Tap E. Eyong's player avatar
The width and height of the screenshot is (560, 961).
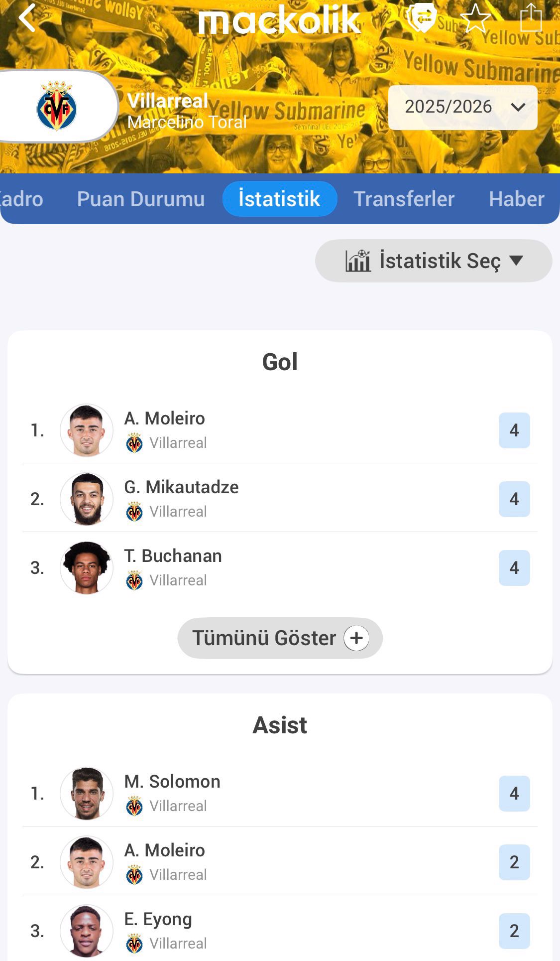click(87, 931)
